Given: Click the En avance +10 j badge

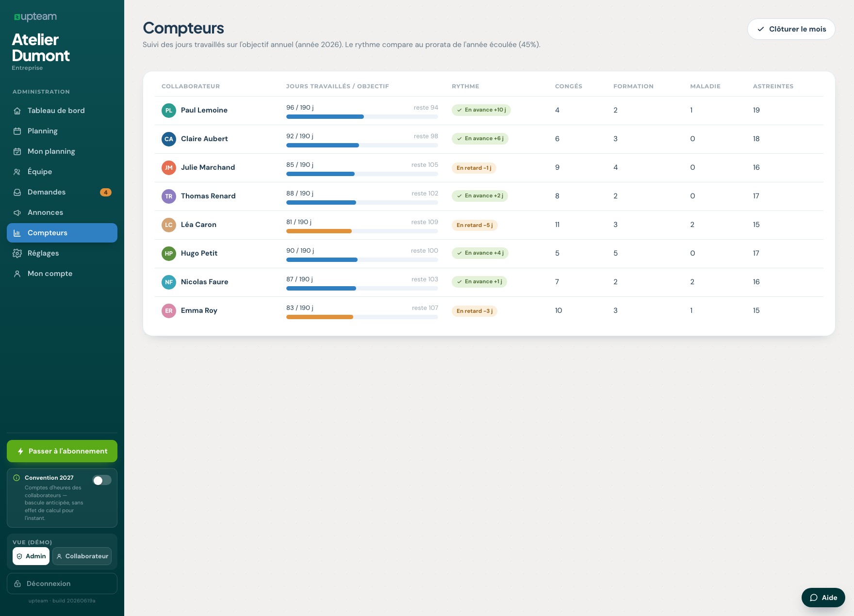Looking at the screenshot, I should [481, 110].
